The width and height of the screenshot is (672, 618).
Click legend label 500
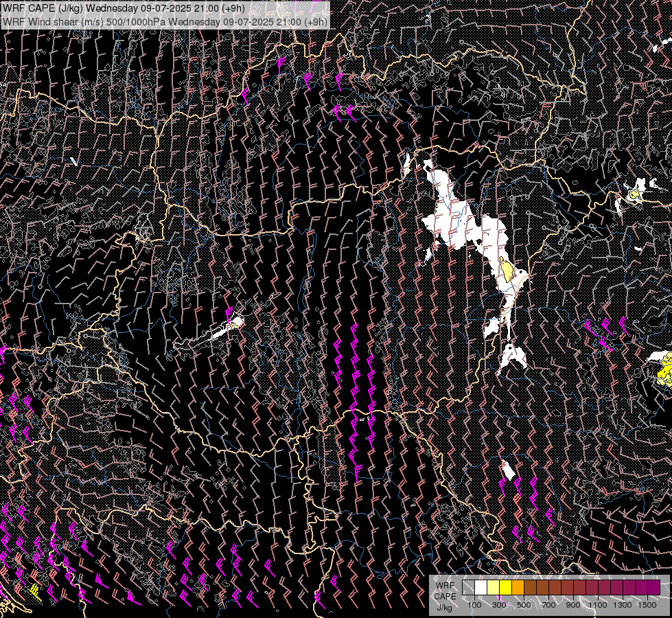coord(524,605)
